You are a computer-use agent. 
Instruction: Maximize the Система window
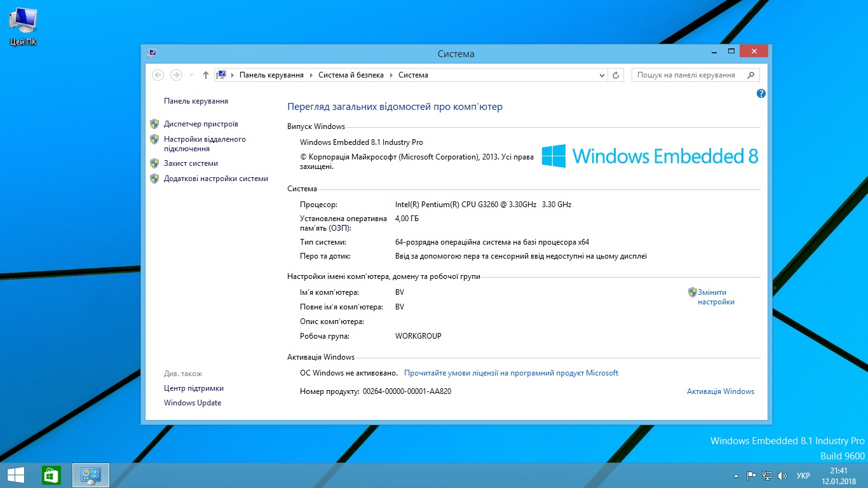731,51
